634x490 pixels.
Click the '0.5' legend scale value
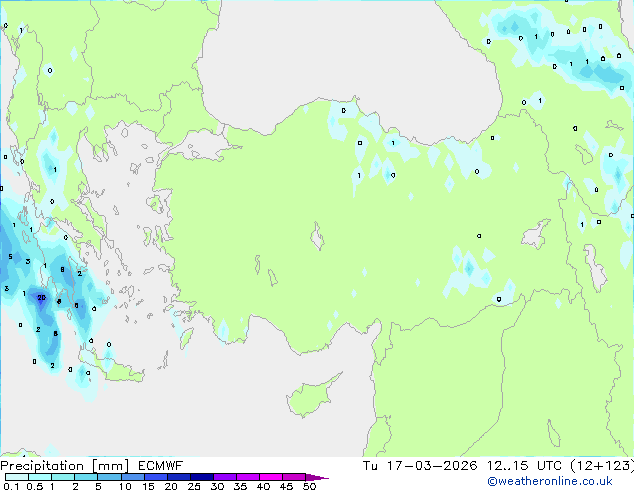point(35,486)
